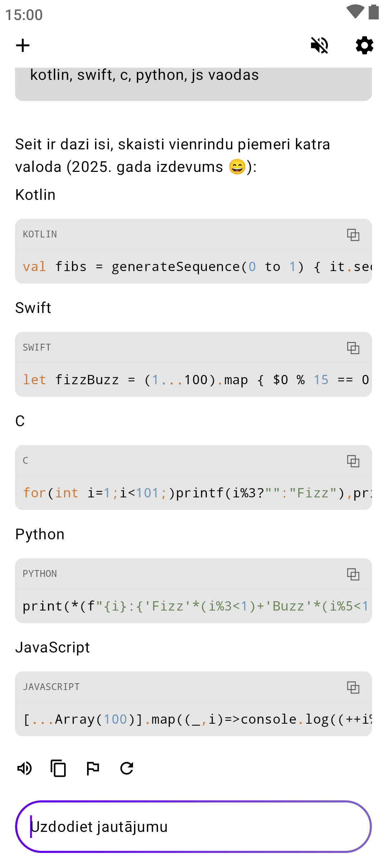
Task: Copy the C code block
Action: point(353,461)
